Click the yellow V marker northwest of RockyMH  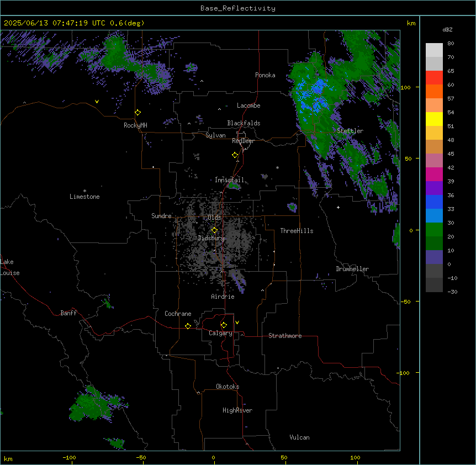click(97, 102)
